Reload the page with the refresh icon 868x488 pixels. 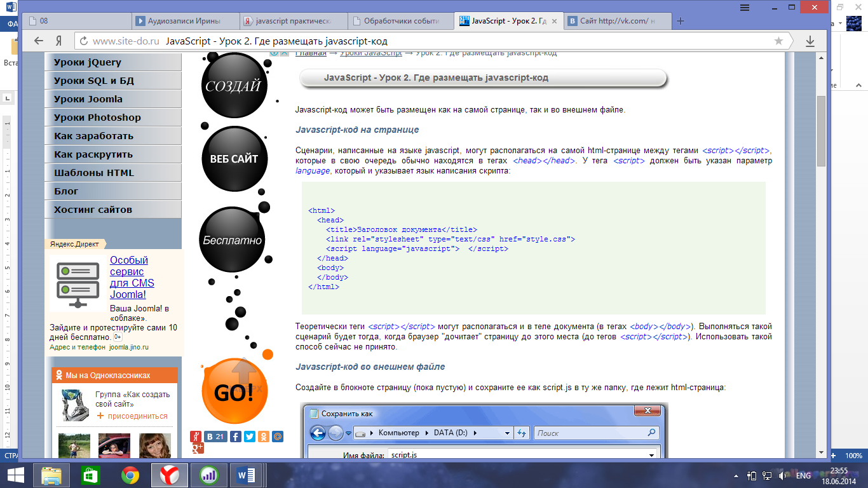83,41
